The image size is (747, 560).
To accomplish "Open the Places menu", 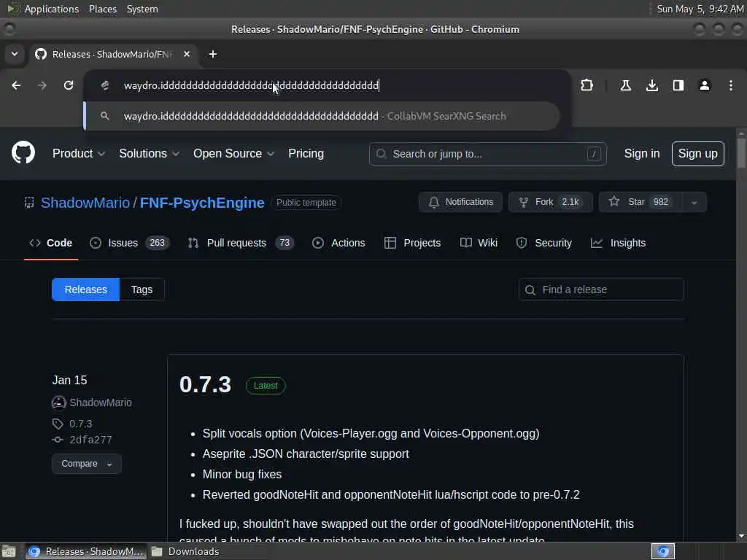I will 103,9.
